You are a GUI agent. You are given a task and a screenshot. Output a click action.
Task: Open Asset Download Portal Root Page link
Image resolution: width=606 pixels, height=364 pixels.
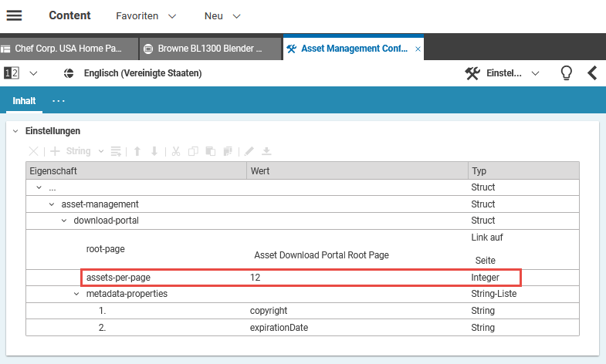point(321,254)
